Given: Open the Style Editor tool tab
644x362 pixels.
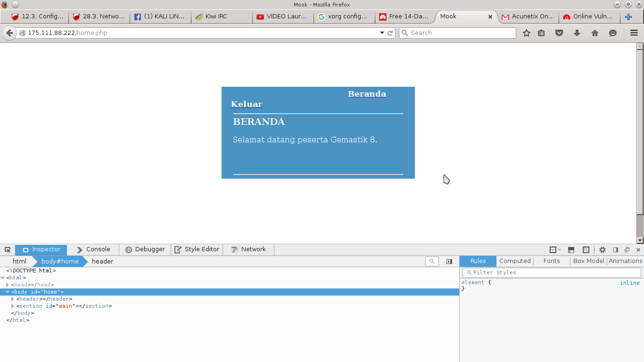Looking at the screenshot, I should coord(197,249).
